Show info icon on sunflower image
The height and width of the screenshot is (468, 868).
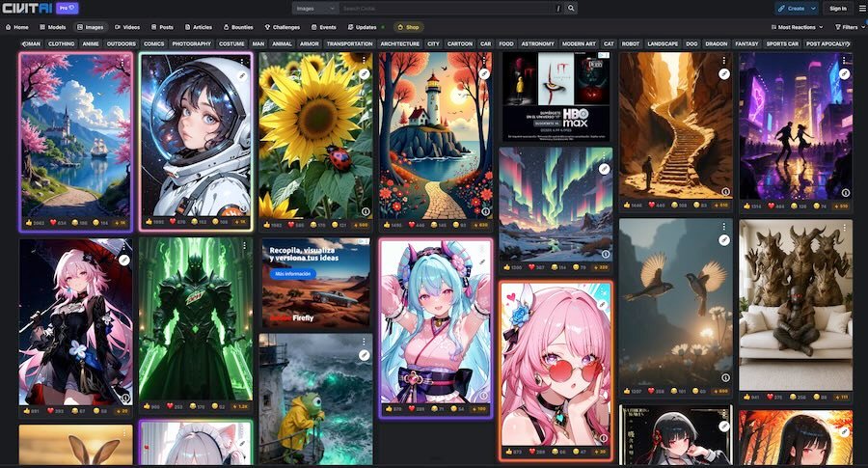click(x=366, y=211)
